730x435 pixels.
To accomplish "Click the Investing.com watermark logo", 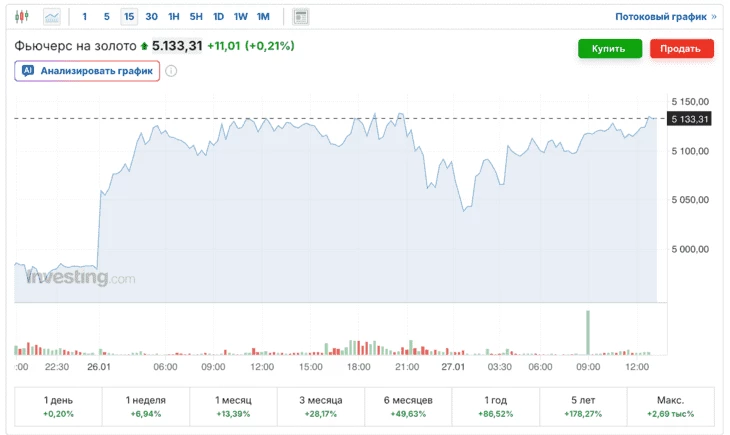I will [80, 278].
